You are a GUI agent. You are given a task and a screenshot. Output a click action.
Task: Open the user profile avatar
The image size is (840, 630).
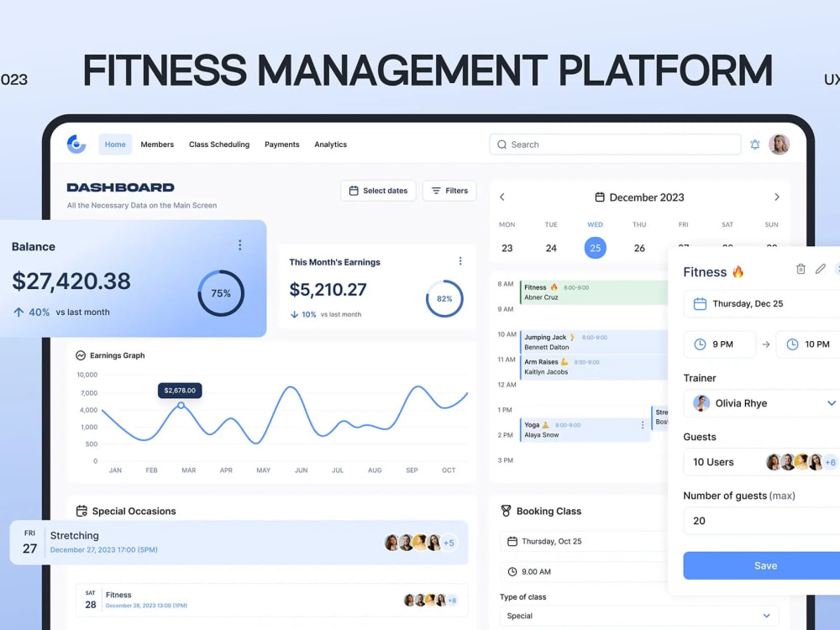779,144
